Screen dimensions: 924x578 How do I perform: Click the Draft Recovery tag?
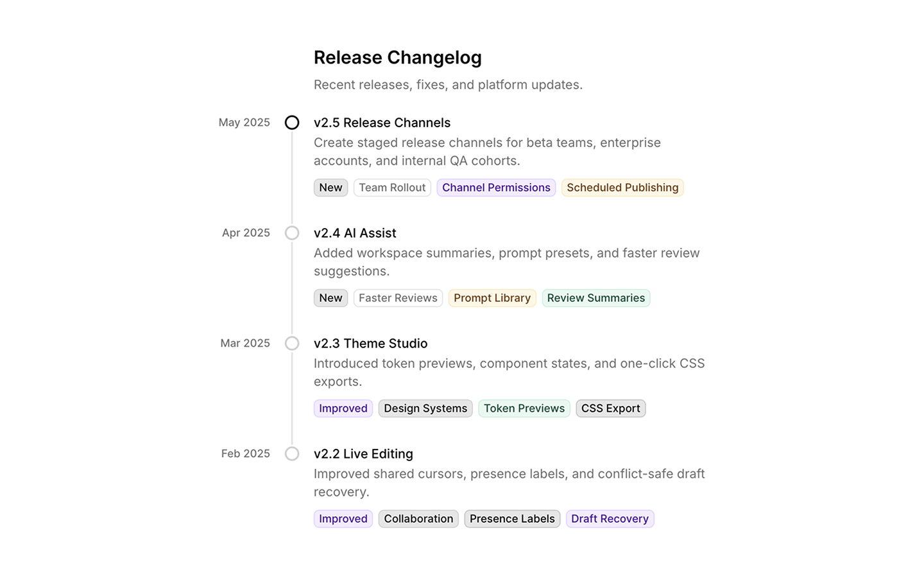coord(610,519)
